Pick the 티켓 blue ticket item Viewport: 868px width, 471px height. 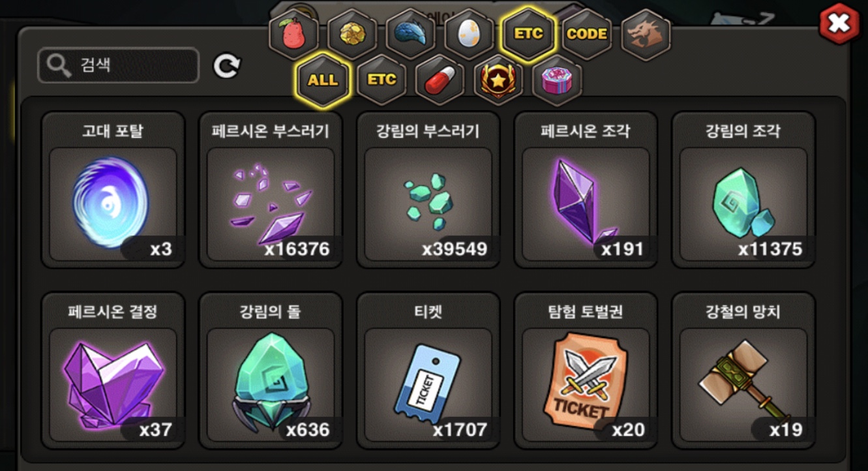point(428,371)
